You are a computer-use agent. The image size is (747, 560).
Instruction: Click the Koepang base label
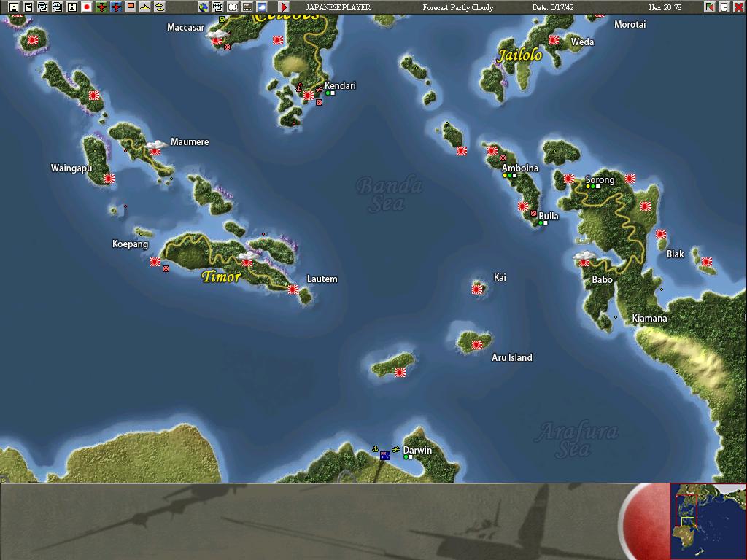coord(130,244)
